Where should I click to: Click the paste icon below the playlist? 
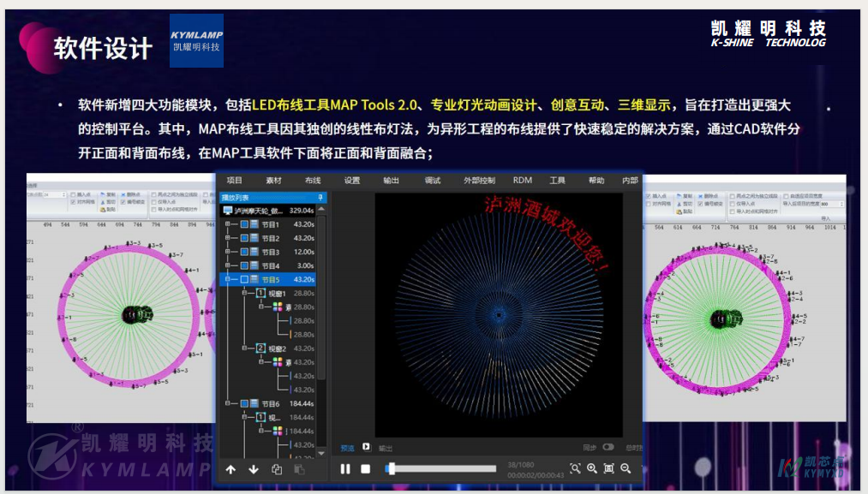tap(300, 470)
